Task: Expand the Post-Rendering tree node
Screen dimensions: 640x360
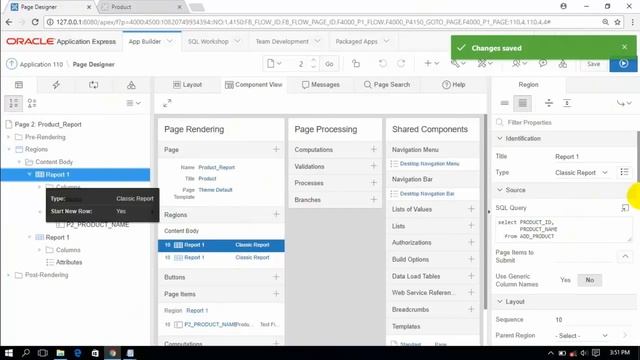Action: click(x=9, y=275)
